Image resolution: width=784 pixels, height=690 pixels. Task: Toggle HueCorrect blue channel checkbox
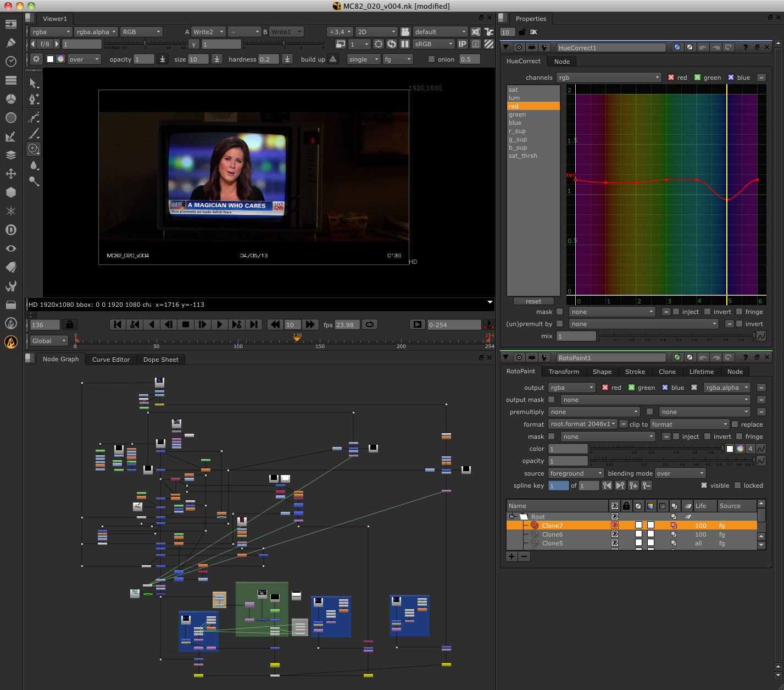[x=731, y=78]
